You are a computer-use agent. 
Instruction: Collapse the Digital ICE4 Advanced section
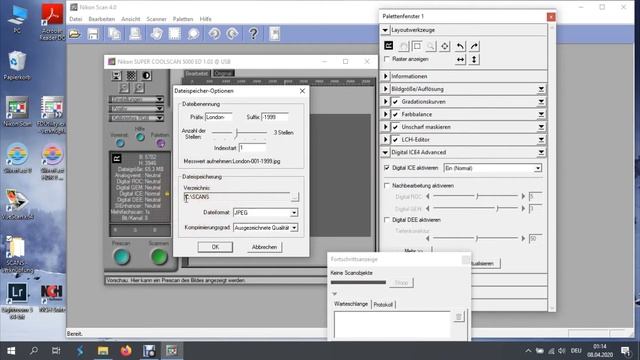385,152
